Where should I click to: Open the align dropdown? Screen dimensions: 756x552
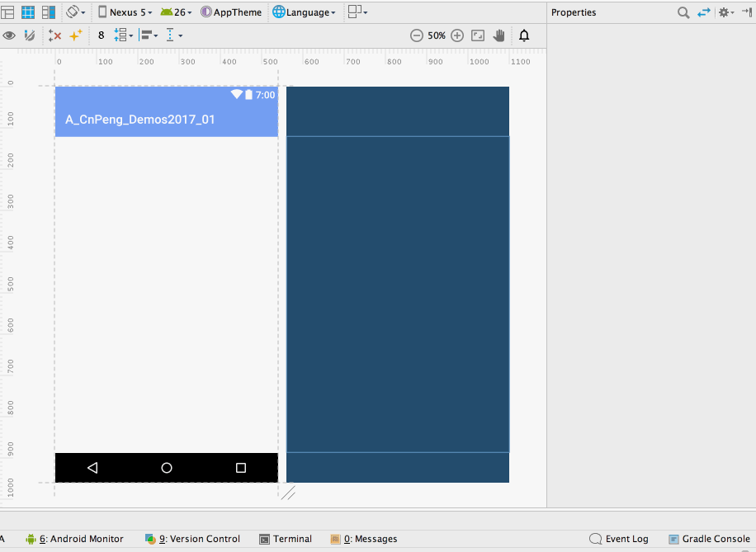point(149,35)
